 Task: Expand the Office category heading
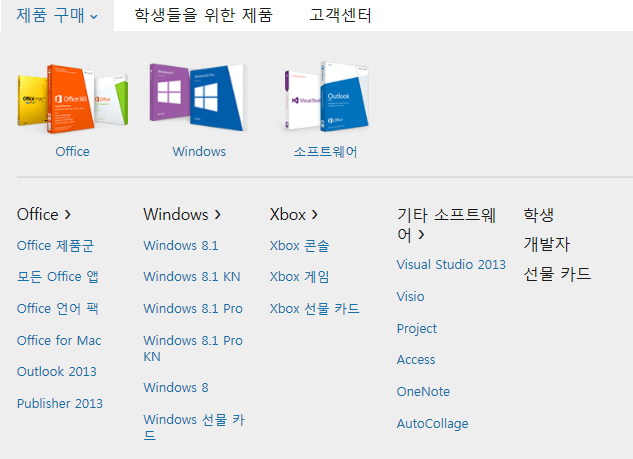click(44, 214)
